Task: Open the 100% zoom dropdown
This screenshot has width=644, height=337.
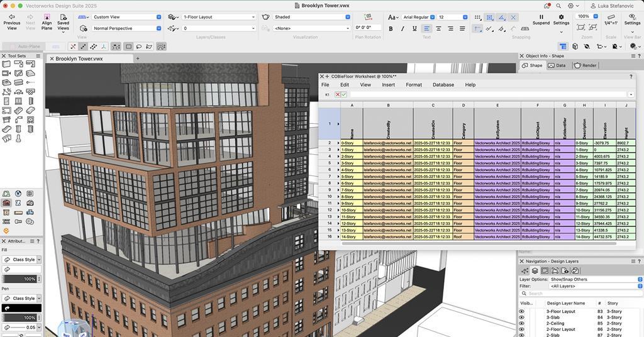Action: click(x=587, y=16)
